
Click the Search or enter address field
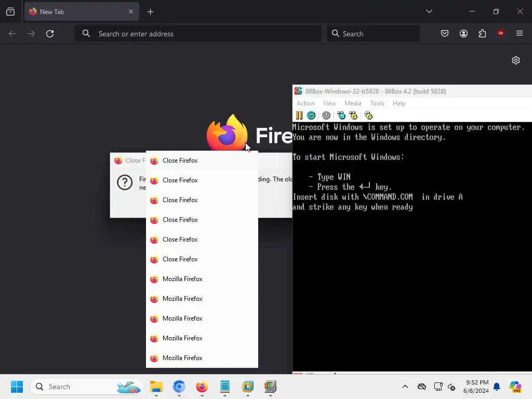click(198, 34)
